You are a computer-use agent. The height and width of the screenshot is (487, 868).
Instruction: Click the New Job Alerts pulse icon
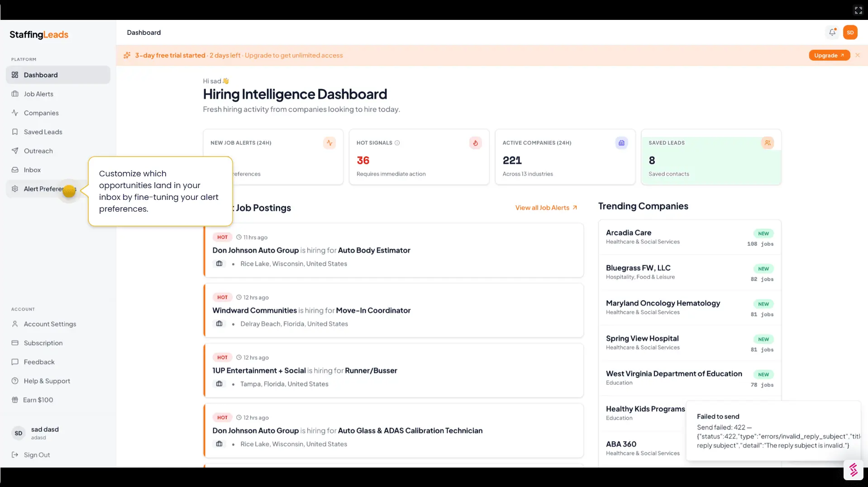point(329,143)
